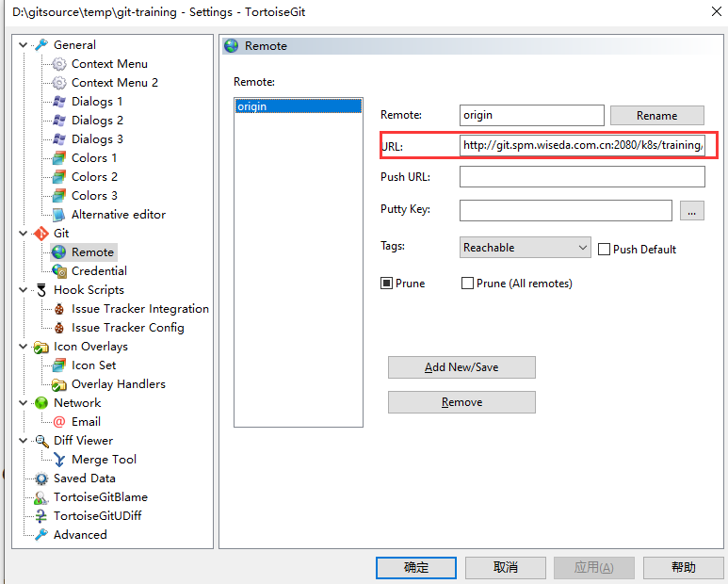Click the TortoiseGitUDiff icon
The height and width of the screenshot is (584, 728).
click(x=41, y=516)
